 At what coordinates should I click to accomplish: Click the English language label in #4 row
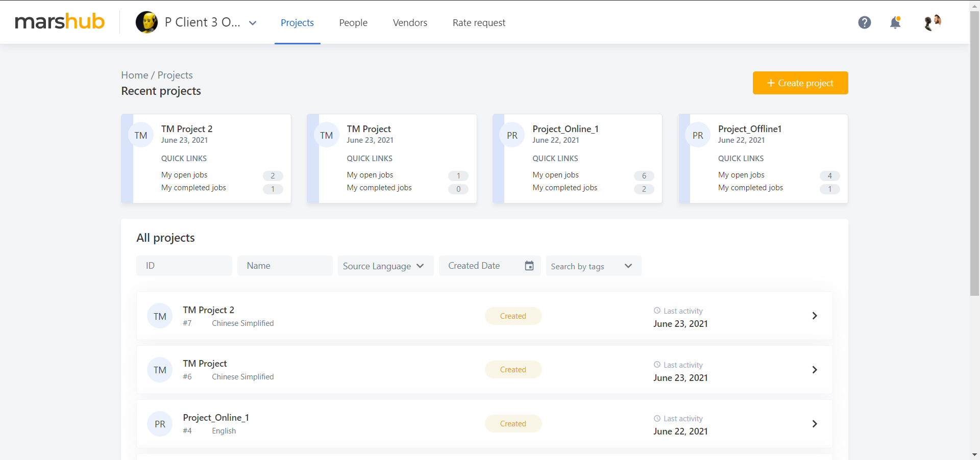(224, 431)
